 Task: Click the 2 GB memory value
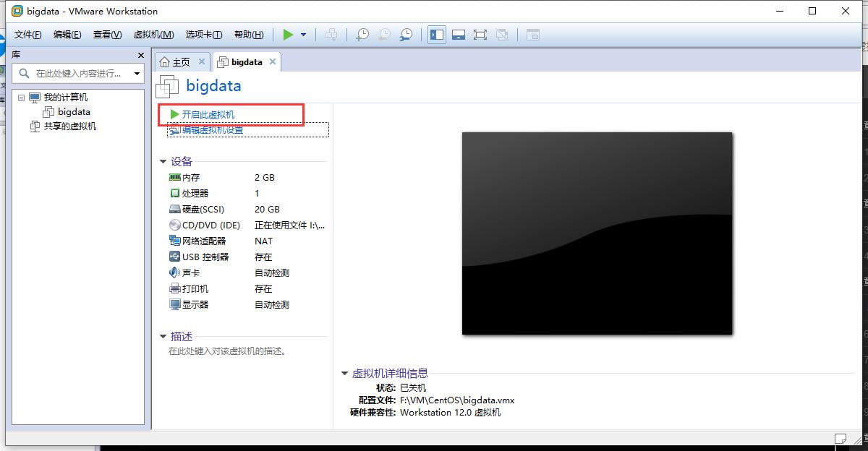click(x=265, y=177)
